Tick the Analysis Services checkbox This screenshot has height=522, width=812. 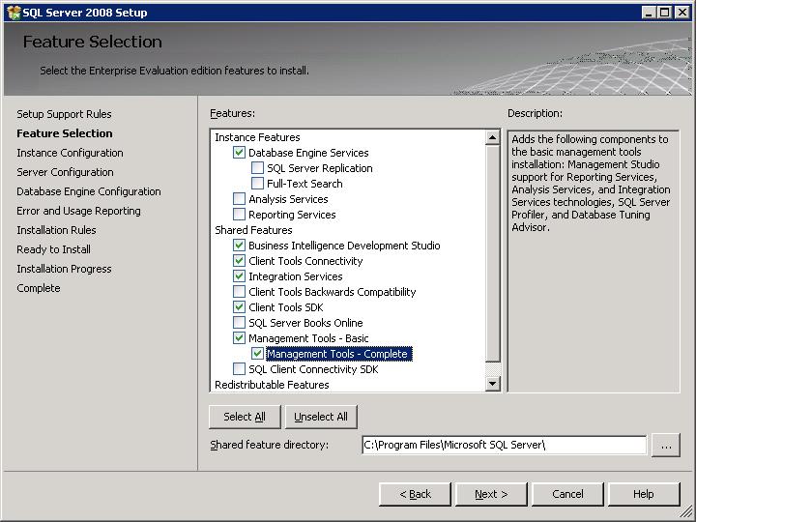239,199
